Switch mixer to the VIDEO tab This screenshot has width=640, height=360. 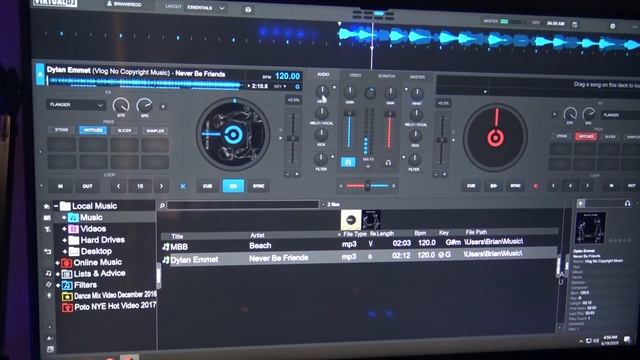[355, 76]
